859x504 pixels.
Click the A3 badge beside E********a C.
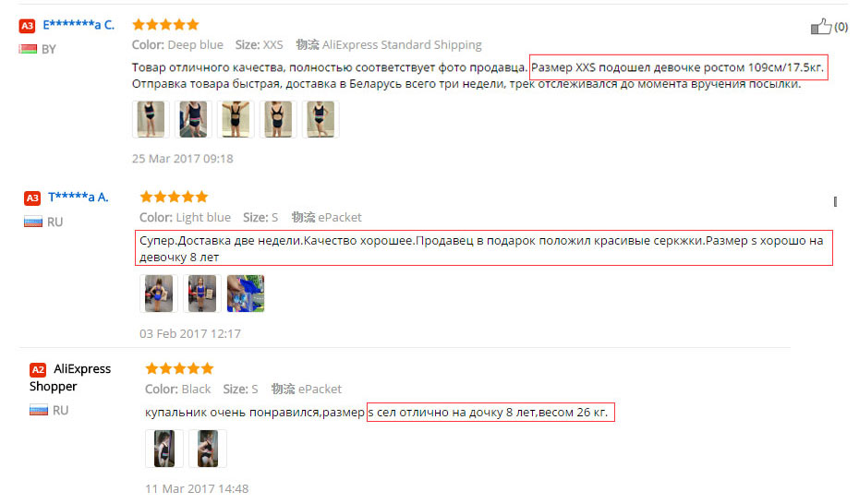(x=27, y=26)
